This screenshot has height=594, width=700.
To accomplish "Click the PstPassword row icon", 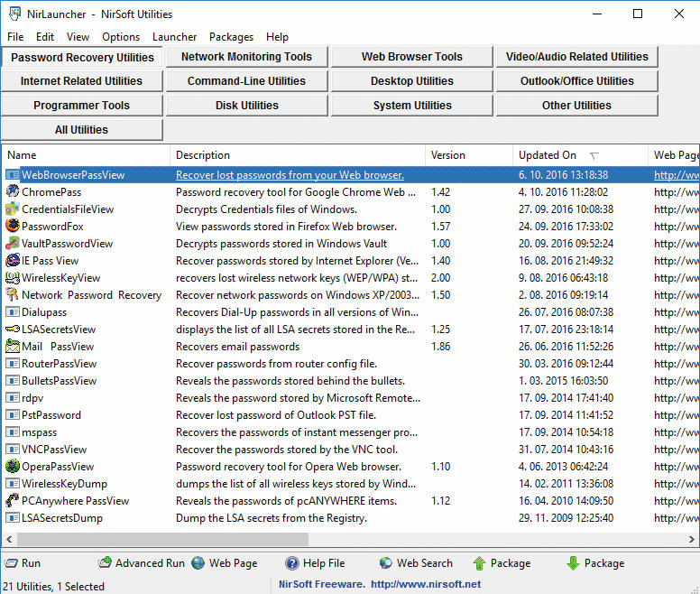I will (x=13, y=415).
